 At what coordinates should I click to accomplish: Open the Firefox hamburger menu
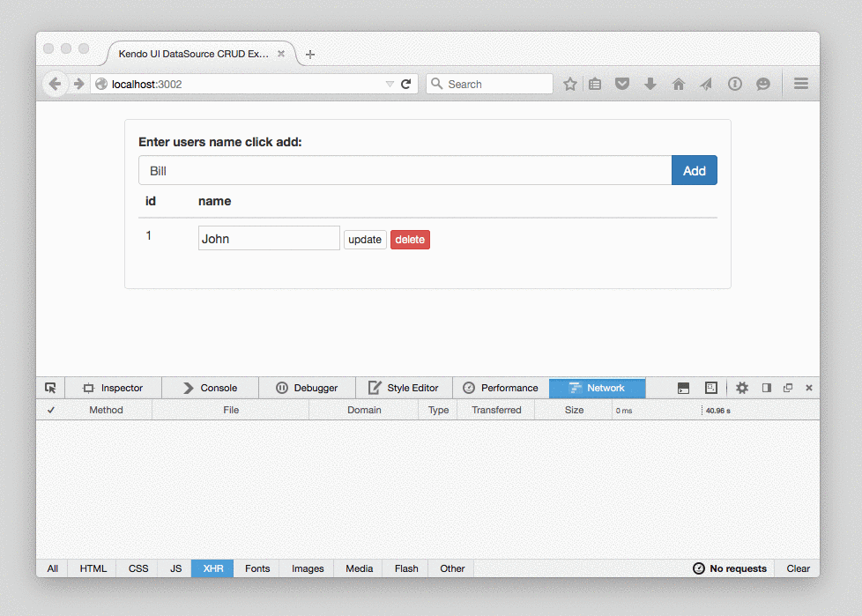800,84
